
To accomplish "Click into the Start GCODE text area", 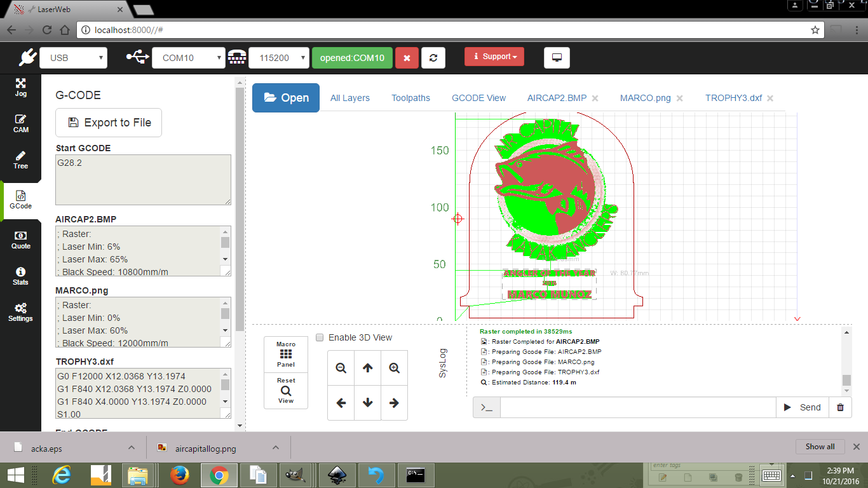I will [x=144, y=180].
